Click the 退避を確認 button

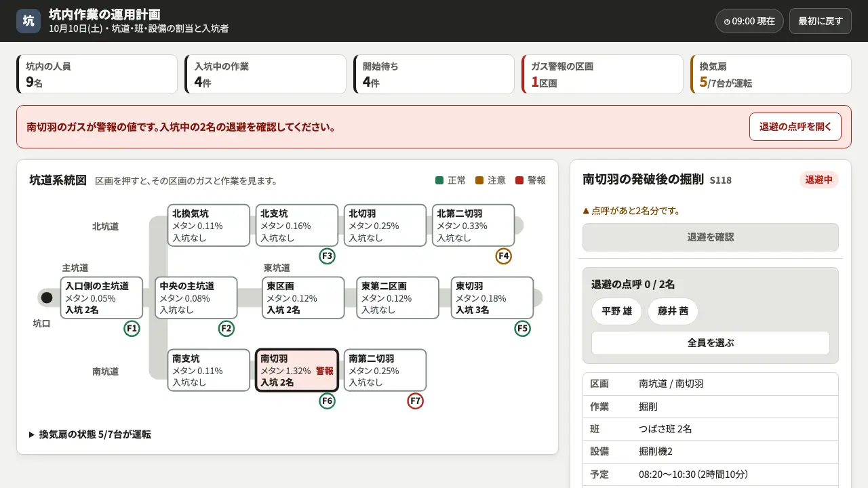710,237
